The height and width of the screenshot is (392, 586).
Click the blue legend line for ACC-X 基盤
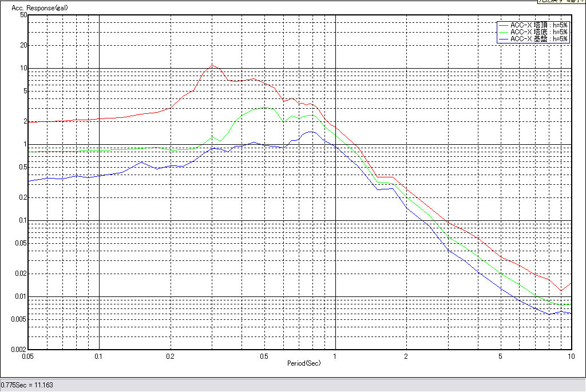point(504,39)
